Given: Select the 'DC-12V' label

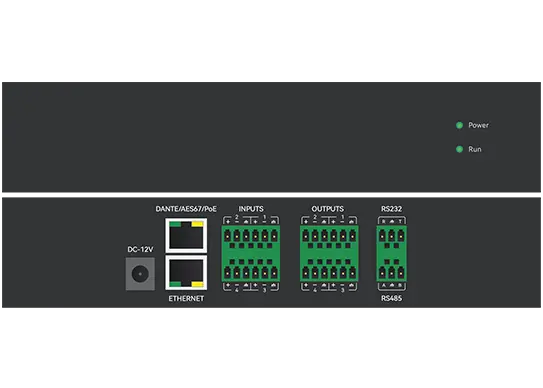Looking at the screenshot, I should (140, 249).
